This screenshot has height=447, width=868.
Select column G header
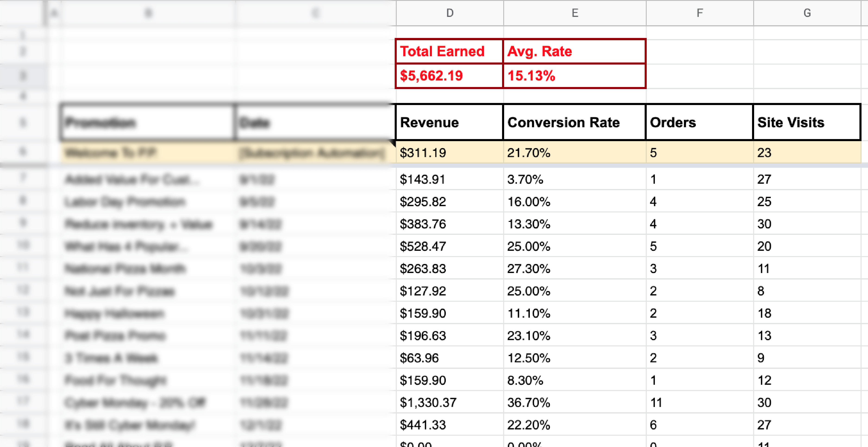pos(807,13)
